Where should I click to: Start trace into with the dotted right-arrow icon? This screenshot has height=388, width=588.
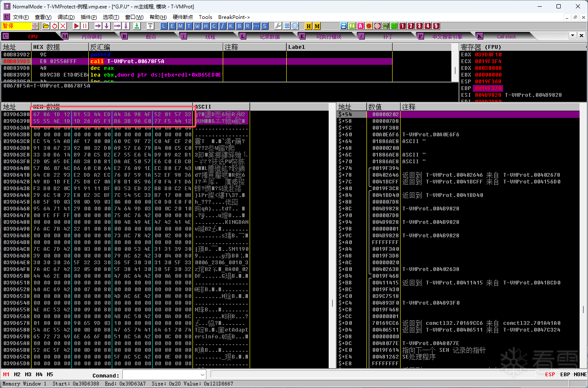point(117,26)
